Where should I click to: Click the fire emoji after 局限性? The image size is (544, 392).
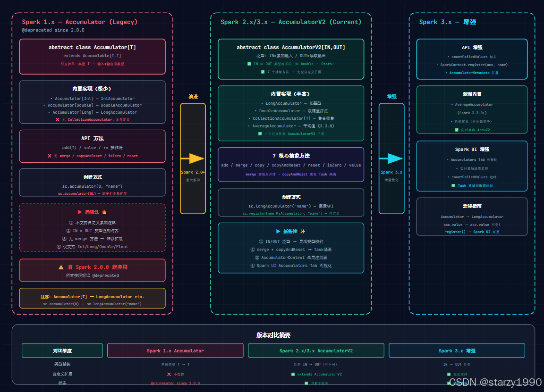click(104, 212)
